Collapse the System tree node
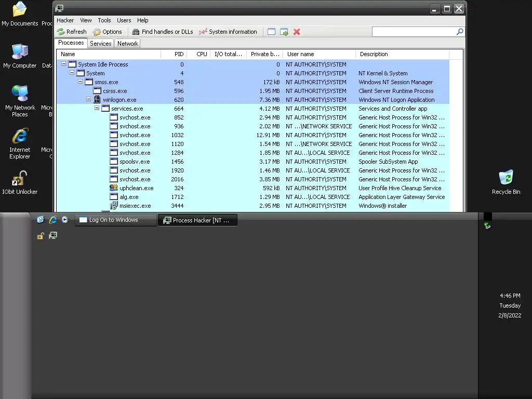This screenshot has width=532, height=399. click(x=72, y=73)
